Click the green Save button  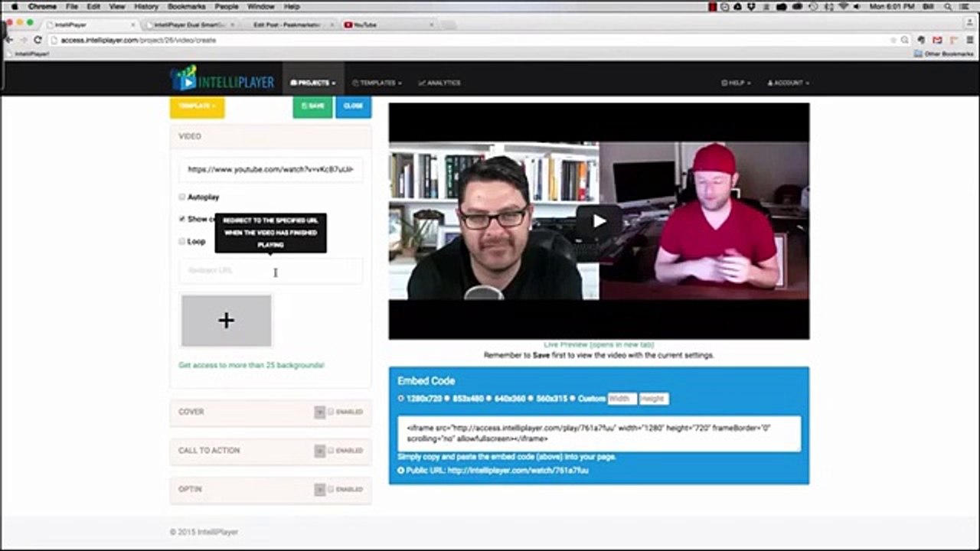coord(312,106)
